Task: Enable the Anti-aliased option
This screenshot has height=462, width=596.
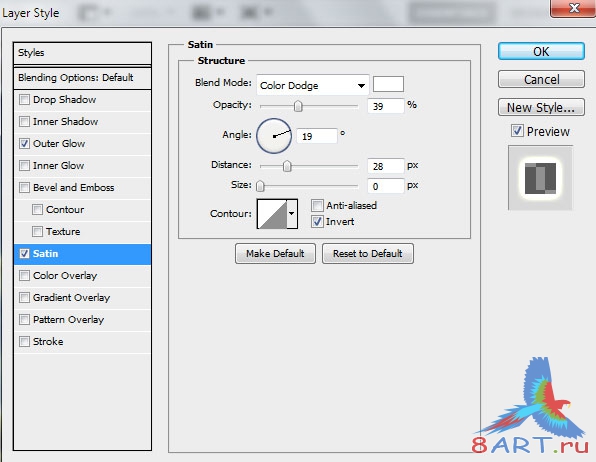Action: tap(317, 206)
